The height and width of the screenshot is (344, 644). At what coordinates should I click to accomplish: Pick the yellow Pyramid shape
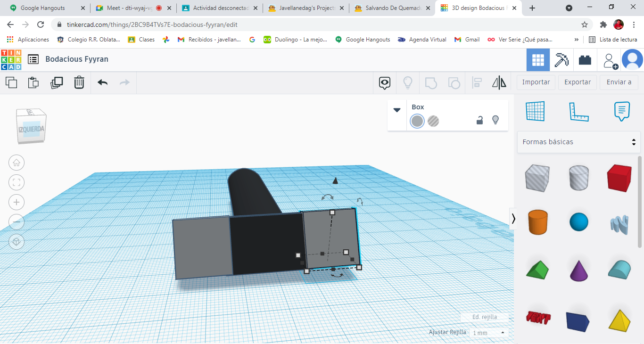tap(619, 320)
